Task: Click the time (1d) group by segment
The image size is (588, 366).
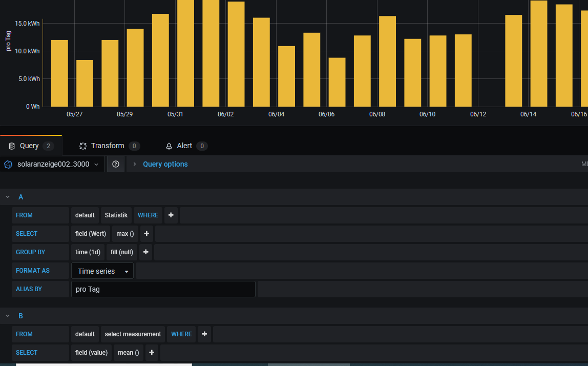Action: tap(88, 252)
